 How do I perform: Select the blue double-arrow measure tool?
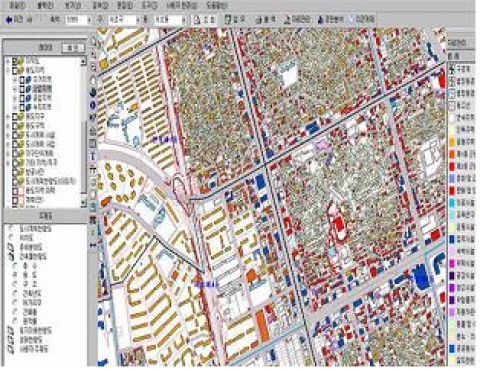point(93,245)
